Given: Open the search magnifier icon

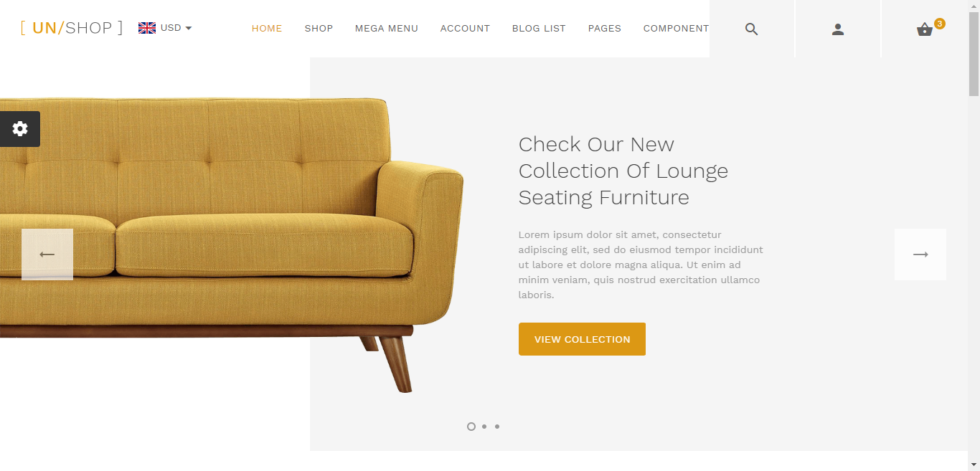Looking at the screenshot, I should click(x=752, y=29).
